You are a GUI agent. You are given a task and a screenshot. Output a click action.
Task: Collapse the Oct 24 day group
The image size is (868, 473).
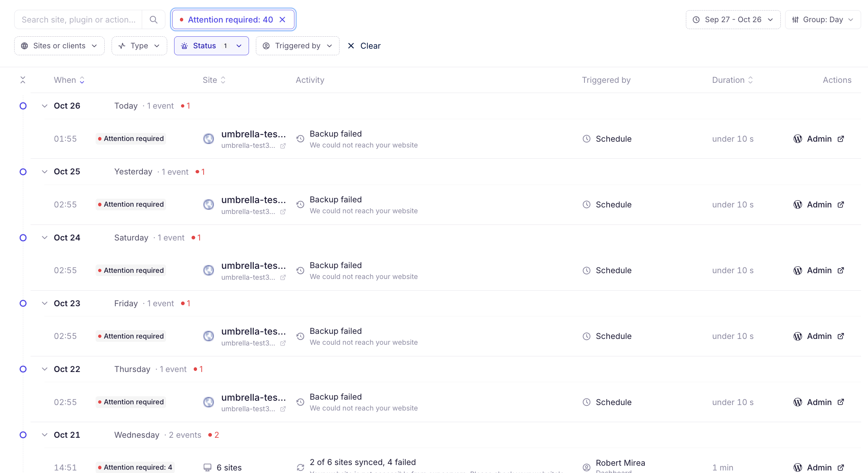pos(45,238)
